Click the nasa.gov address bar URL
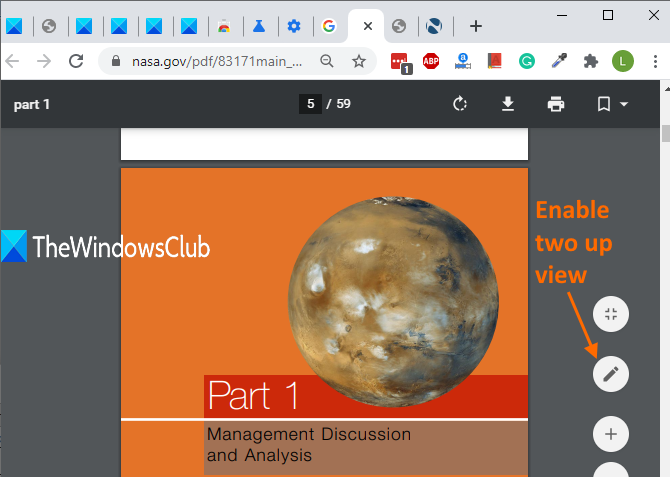Screen dimensions: 670x477 click(x=217, y=62)
